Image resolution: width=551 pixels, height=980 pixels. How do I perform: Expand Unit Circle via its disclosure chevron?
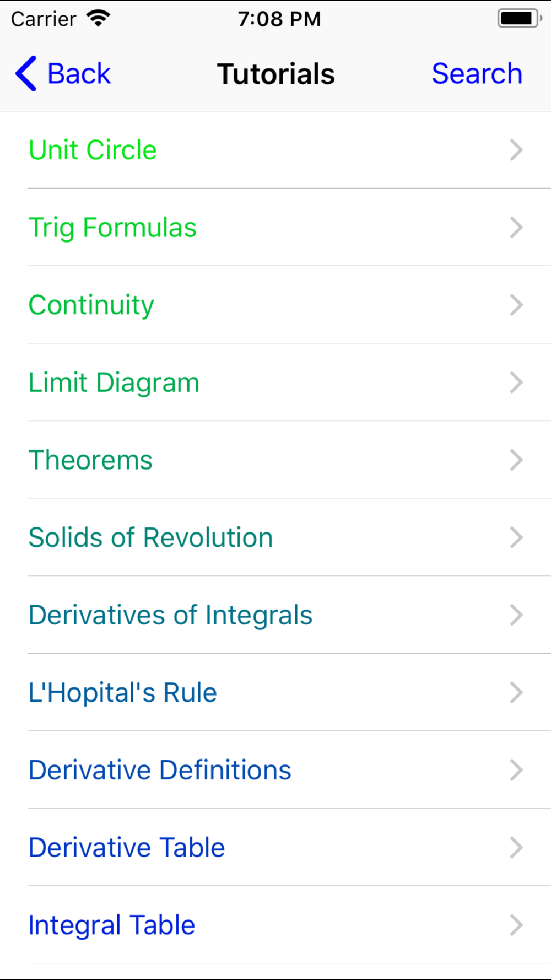click(x=516, y=150)
